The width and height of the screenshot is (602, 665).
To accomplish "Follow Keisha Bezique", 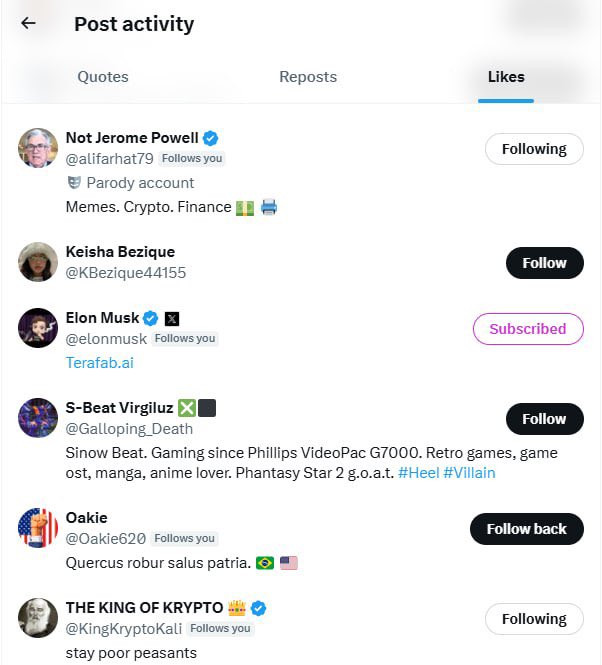I will [544, 263].
